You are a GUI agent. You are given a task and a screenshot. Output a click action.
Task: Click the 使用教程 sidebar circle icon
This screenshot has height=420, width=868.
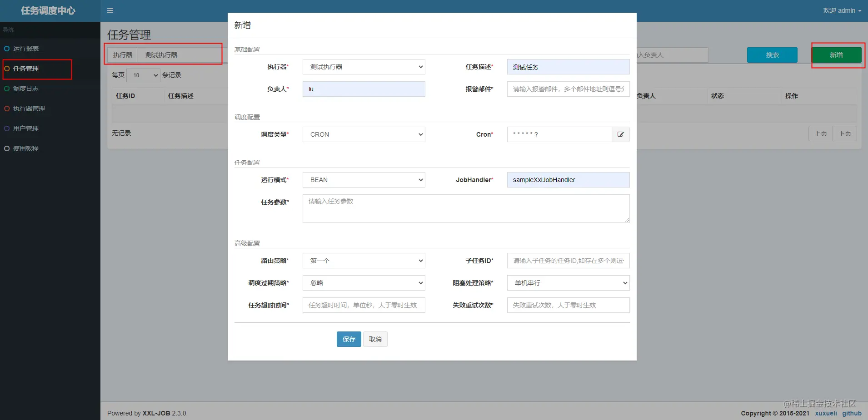(7, 148)
